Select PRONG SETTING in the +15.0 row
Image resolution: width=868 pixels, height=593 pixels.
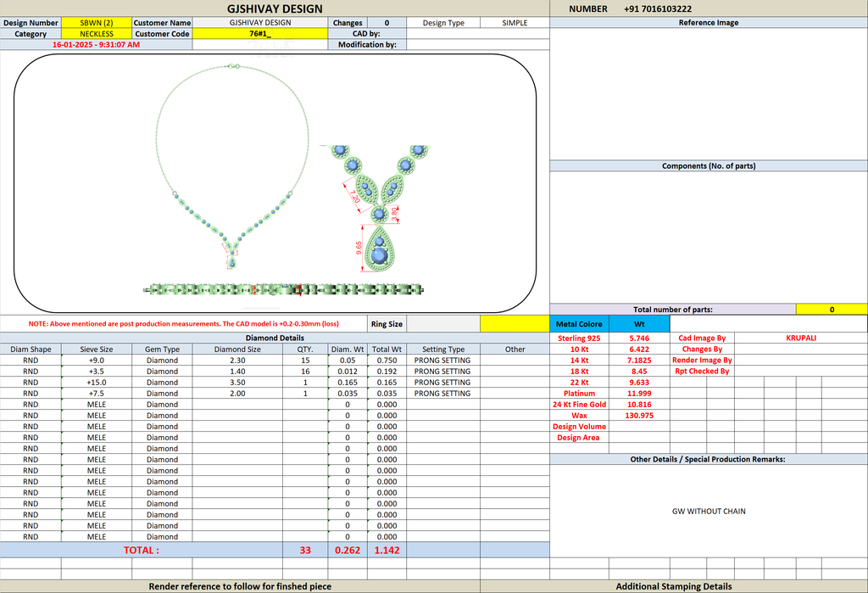click(x=442, y=383)
